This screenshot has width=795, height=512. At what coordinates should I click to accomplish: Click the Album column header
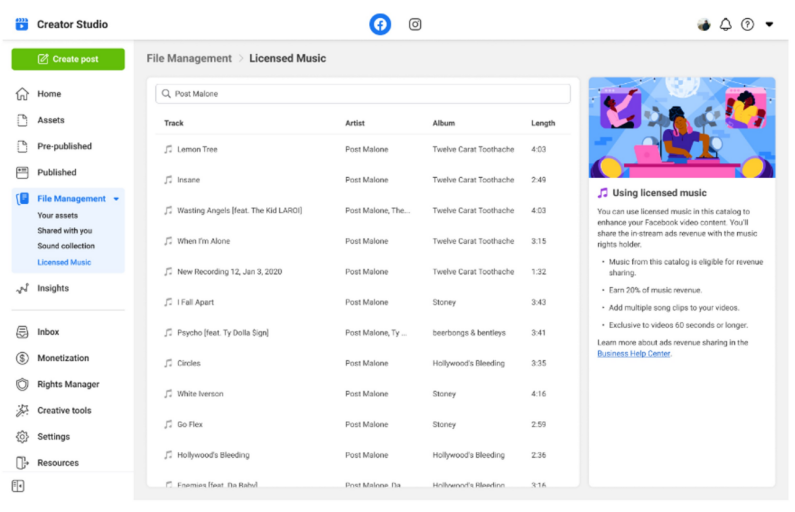click(443, 123)
